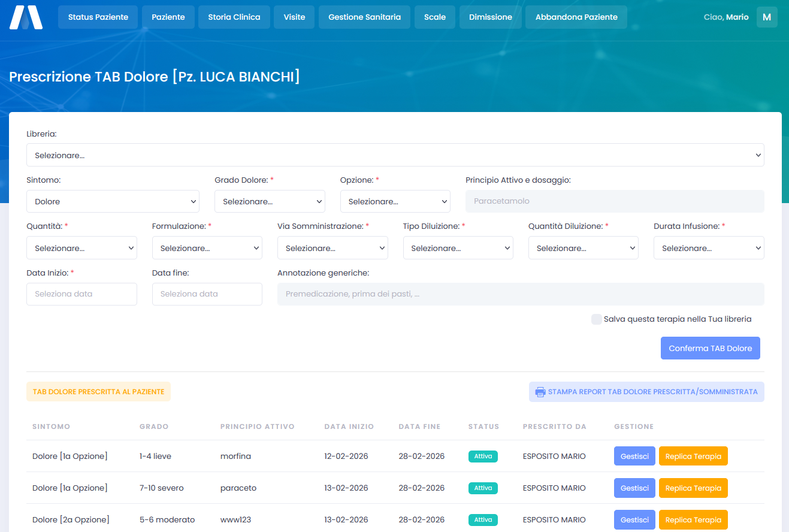Open the Formulazione dropdown
This screenshot has height=532, width=789.
207,248
